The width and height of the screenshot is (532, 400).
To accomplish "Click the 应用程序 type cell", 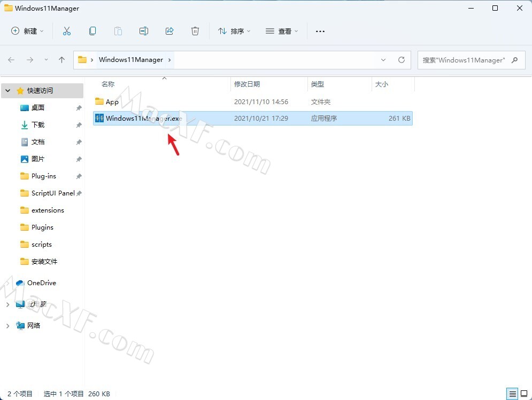I will (x=324, y=119).
